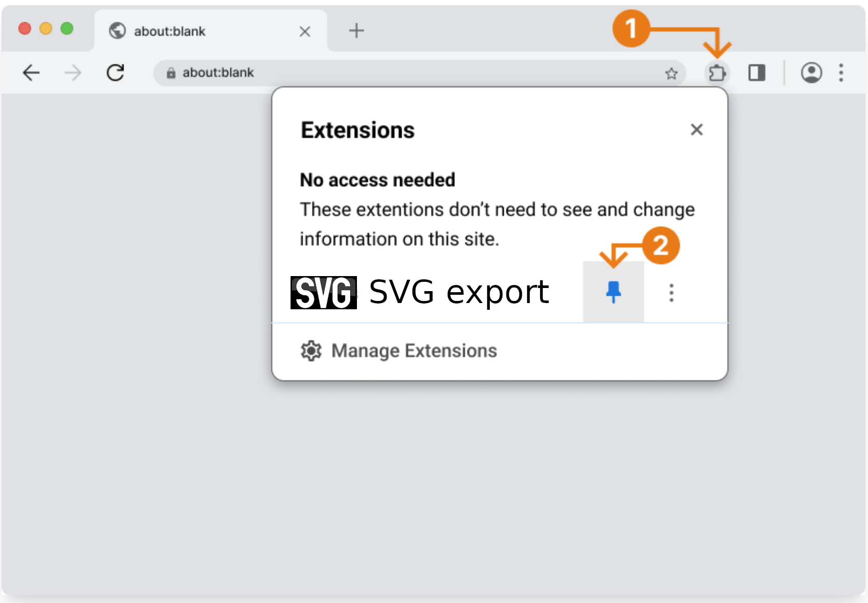Go back to previous page
Viewport: 868px width, 603px height.
point(32,73)
